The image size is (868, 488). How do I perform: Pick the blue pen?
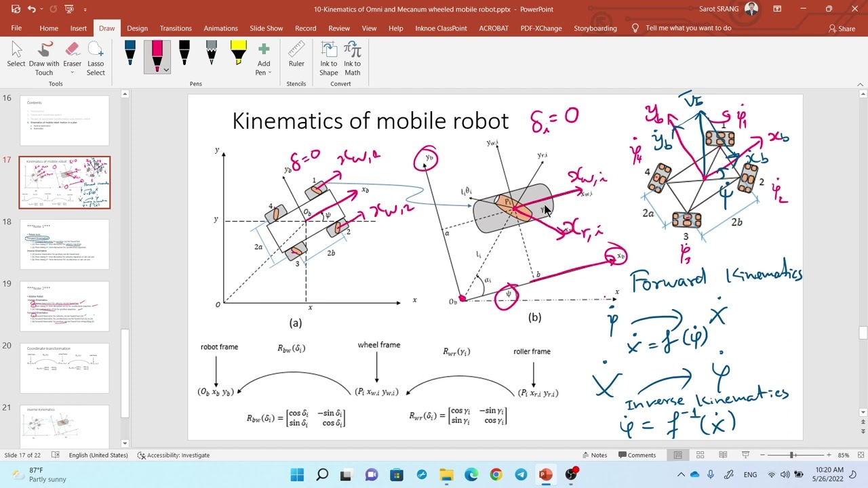coord(130,54)
